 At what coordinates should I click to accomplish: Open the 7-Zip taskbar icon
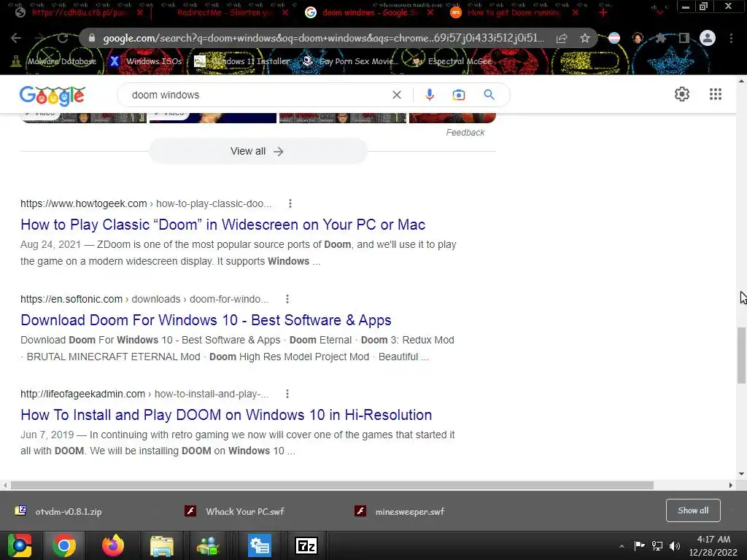point(306,545)
